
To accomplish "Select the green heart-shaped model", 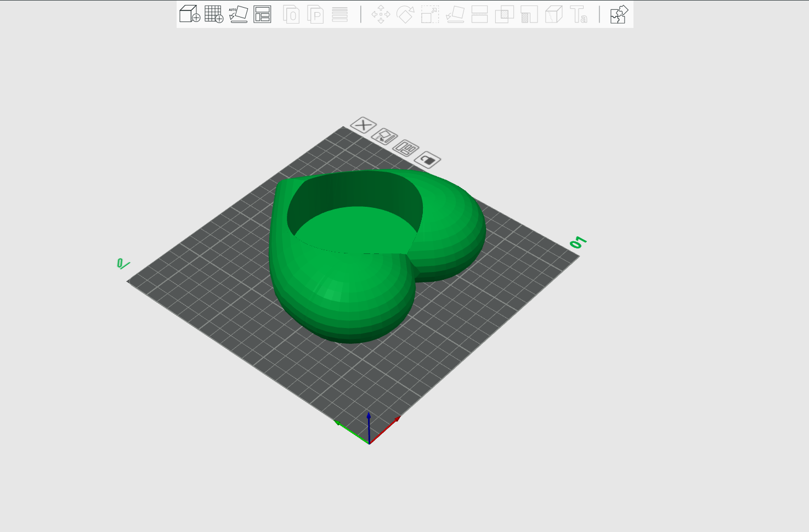I will [377, 256].
